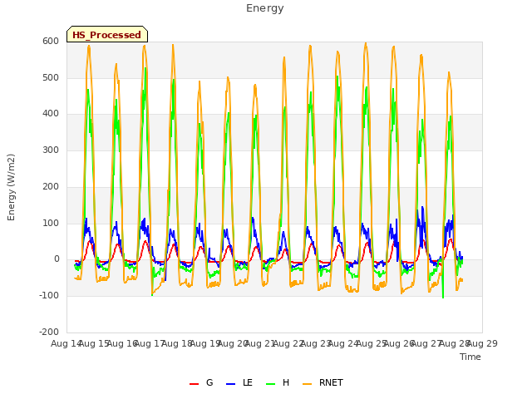The image size is (532, 399).
Task: Click the 200 y-axis tick label
Action: coord(51,186)
